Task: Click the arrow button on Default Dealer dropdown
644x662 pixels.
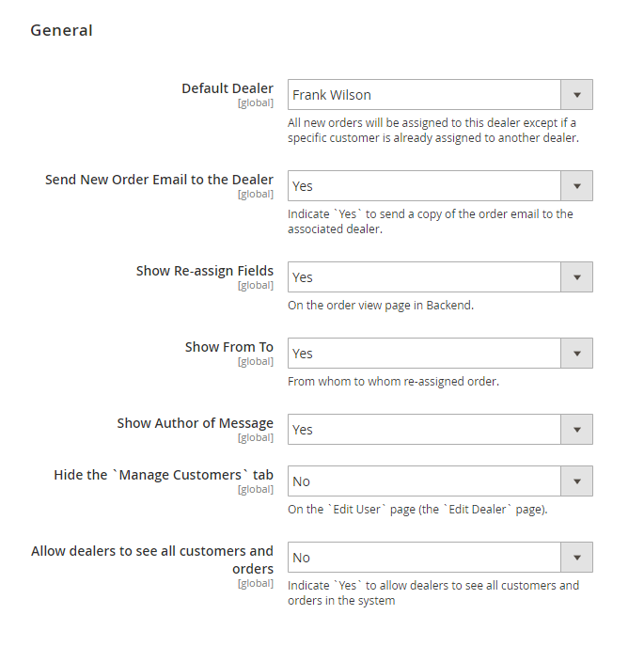Action: tap(576, 95)
